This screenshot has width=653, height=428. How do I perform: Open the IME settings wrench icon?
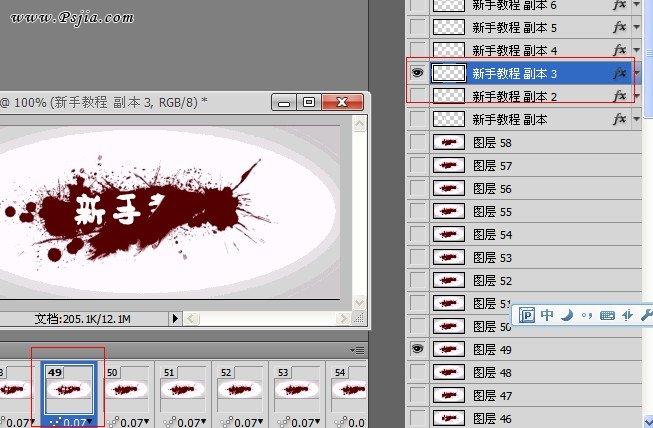647,315
